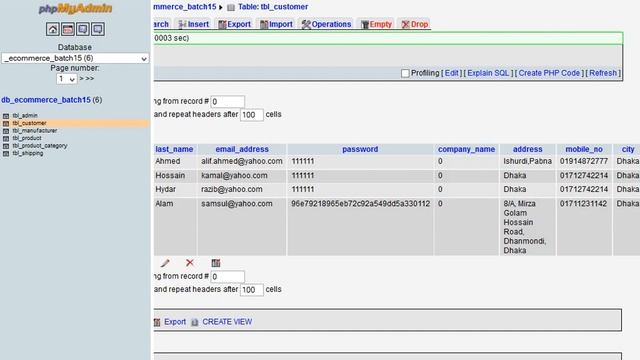Screen dimensions: 640x360
Task: Click the CREATE VIEW icon
Action: 195,322
